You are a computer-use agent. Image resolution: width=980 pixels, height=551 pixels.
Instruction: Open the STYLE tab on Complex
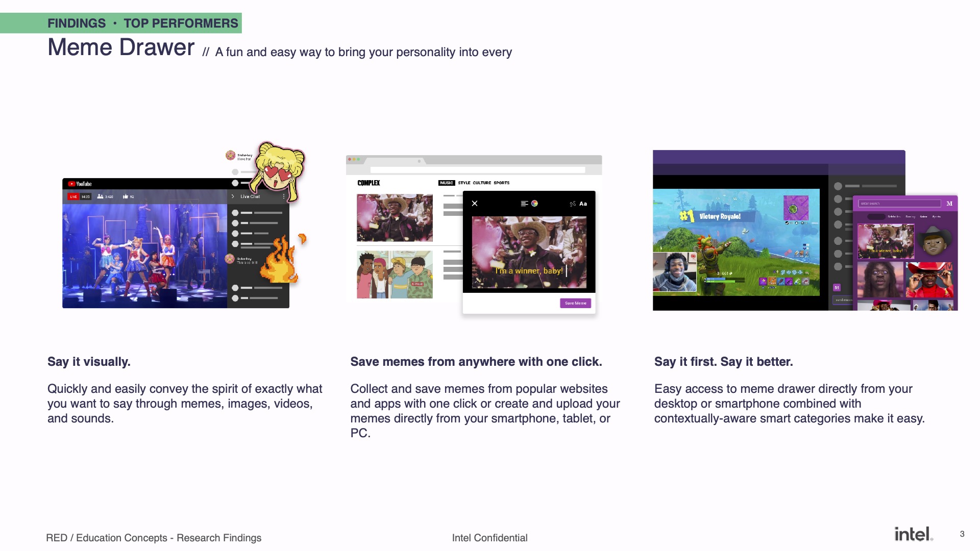coord(464,183)
